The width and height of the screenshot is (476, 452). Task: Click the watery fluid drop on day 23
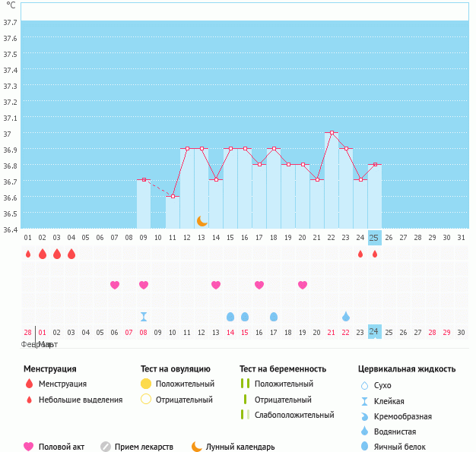coord(346,316)
